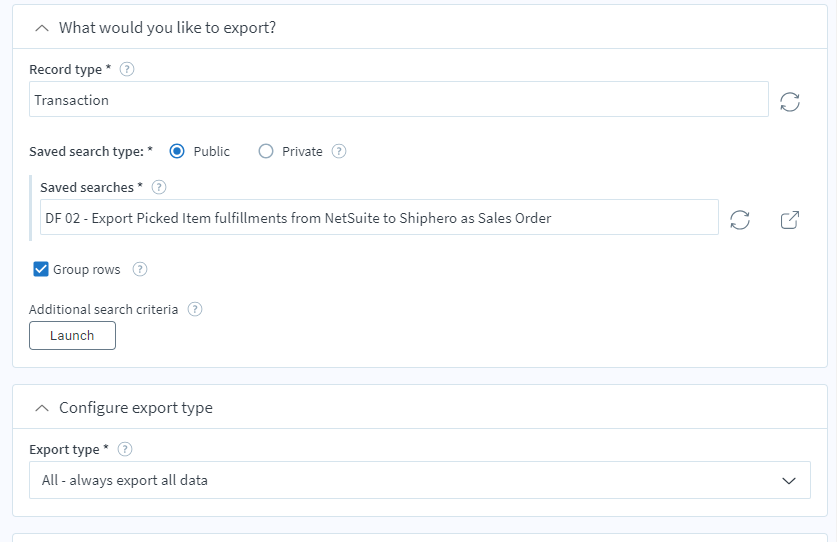Uncheck the Group rows checkbox
Viewport: 837px width, 542px height.
click(x=41, y=269)
